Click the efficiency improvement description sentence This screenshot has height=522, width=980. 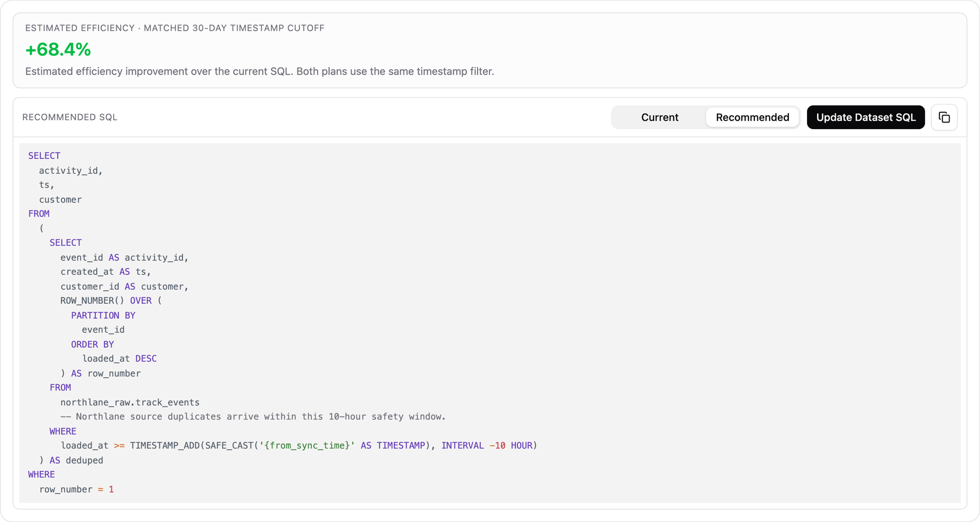[x=260, y=72]
